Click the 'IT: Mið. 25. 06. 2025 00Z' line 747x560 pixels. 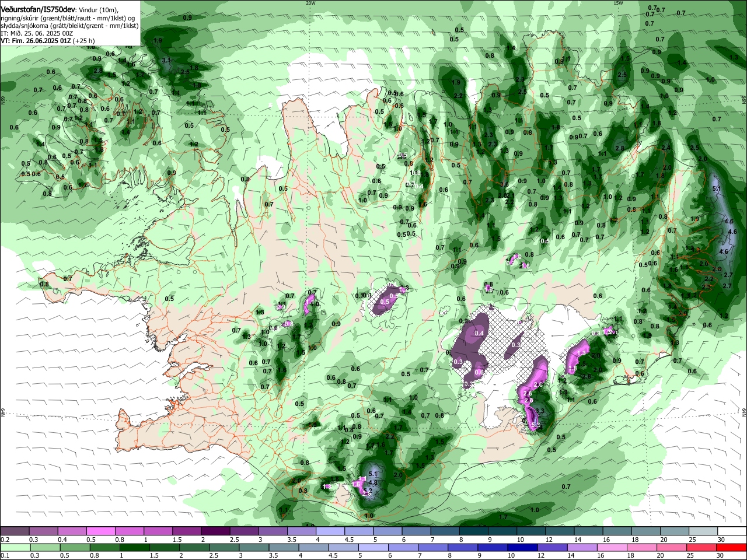click(36, 33)
